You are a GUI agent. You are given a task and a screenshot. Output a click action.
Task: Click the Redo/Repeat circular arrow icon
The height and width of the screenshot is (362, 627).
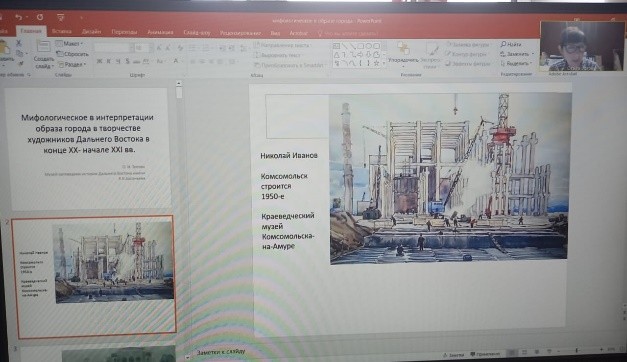(40, 17)
